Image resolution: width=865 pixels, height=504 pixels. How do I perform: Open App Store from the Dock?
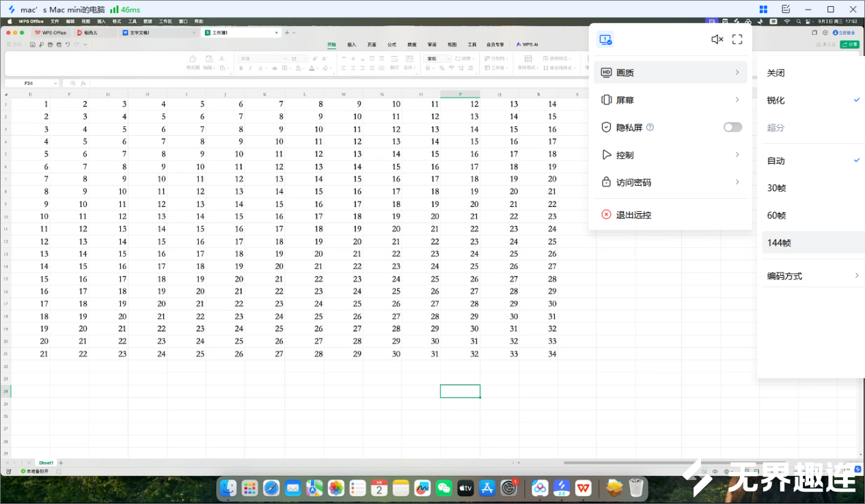tap(487, 488)
